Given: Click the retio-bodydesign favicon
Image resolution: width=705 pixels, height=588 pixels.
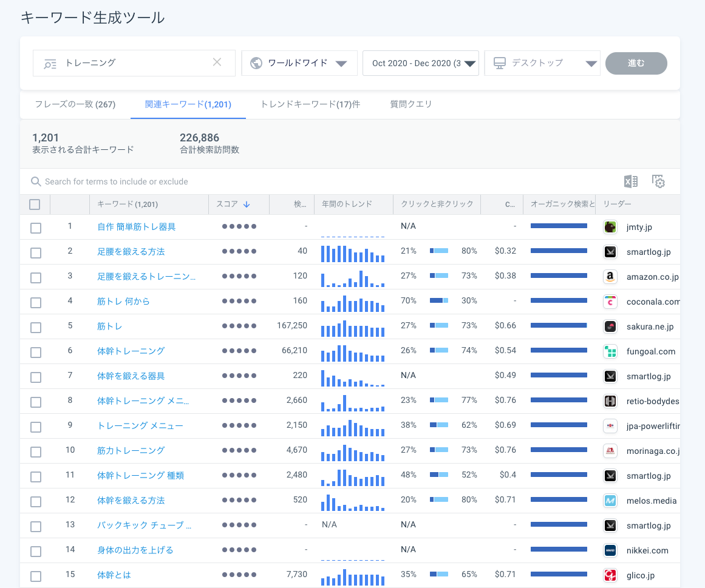Looking at the screenshot, I should pyautogui.click(x=610, y=401).
